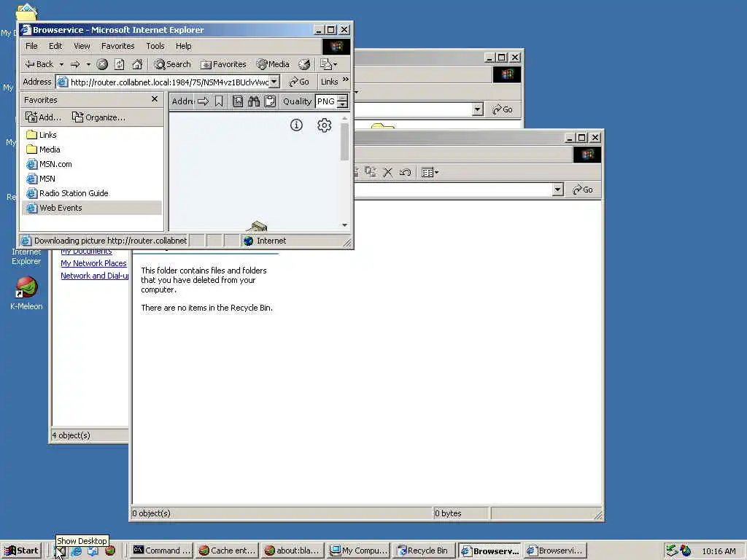Click the Browservice bookmark icon
The image size is (747, 560).
tap(219, 101)
